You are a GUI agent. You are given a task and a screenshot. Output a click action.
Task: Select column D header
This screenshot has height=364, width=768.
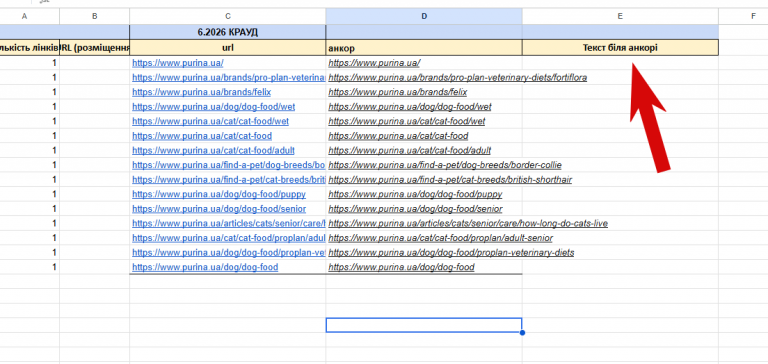(x=424, y=16)
